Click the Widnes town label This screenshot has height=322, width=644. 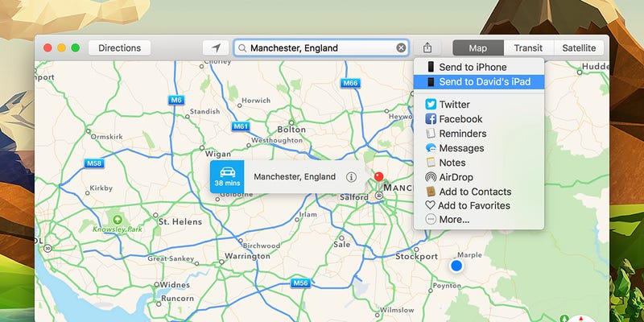(x=175, y=285)
